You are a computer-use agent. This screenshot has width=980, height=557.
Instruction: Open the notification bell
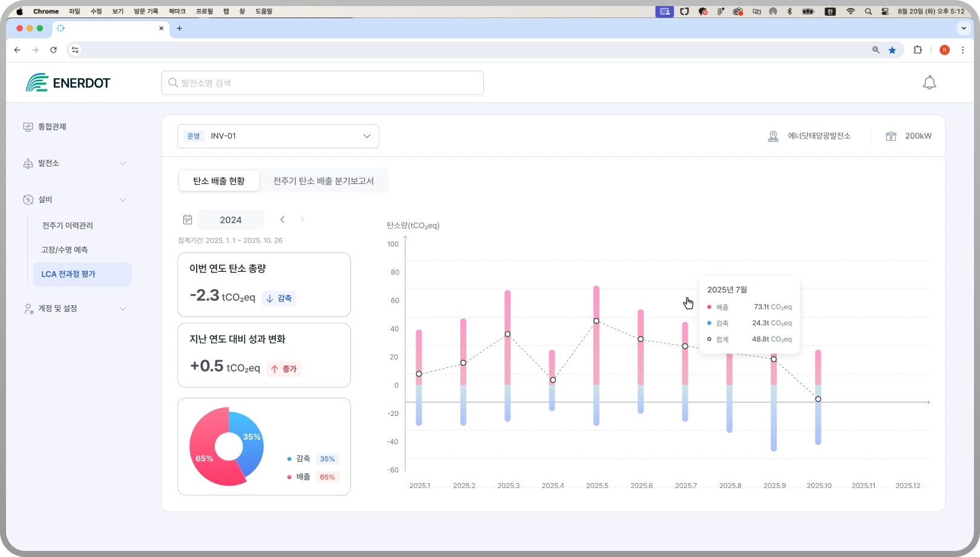[929, 83]
